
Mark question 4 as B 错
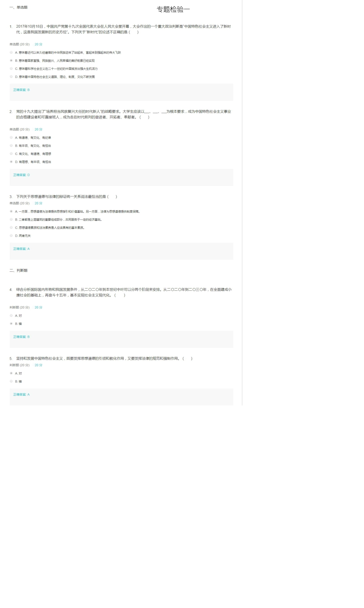pos(11,324)
